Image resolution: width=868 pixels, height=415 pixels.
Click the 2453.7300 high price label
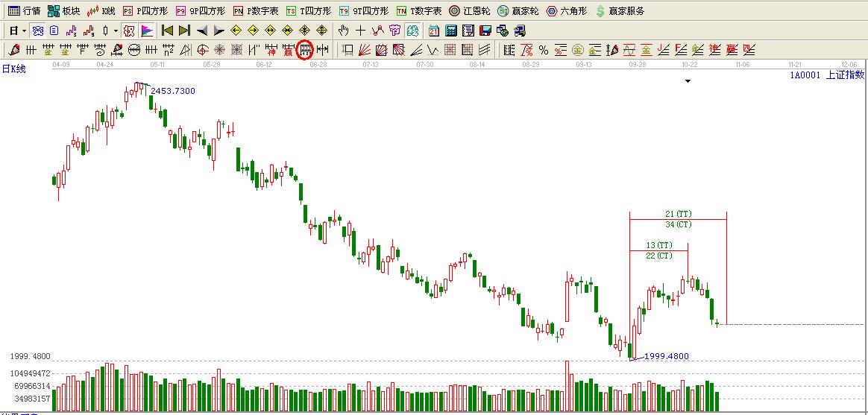click(173, 91)
